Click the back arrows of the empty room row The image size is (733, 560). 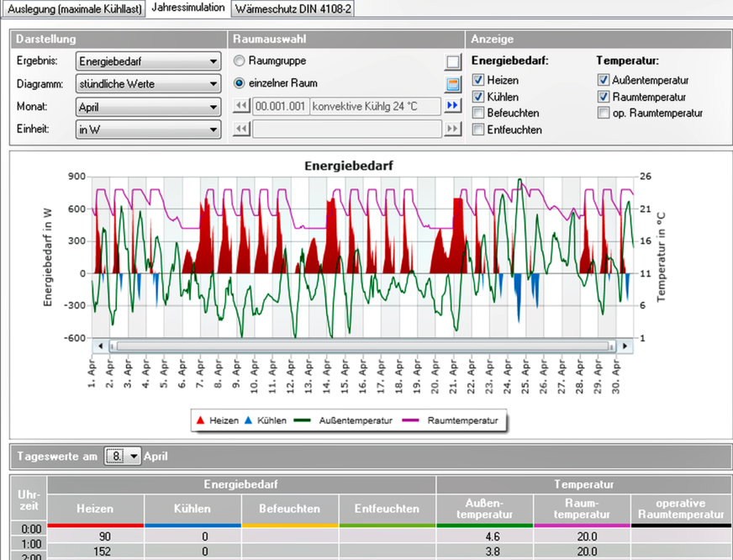coord(240,129)
